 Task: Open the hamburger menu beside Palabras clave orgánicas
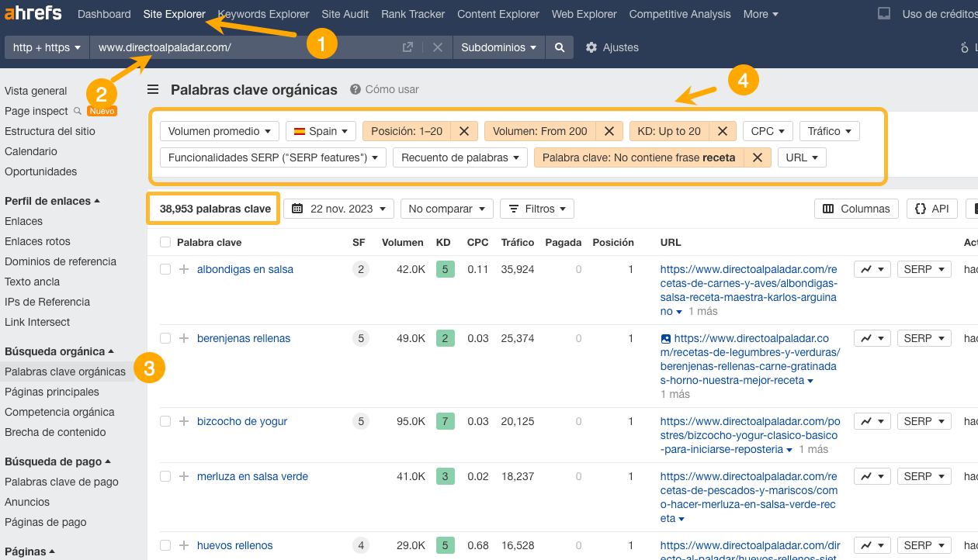(153, 89)
